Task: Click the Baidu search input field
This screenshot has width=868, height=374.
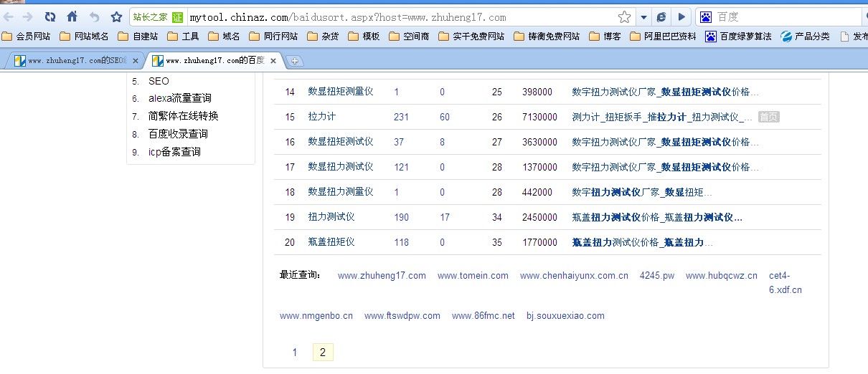Action: point(786,16)
